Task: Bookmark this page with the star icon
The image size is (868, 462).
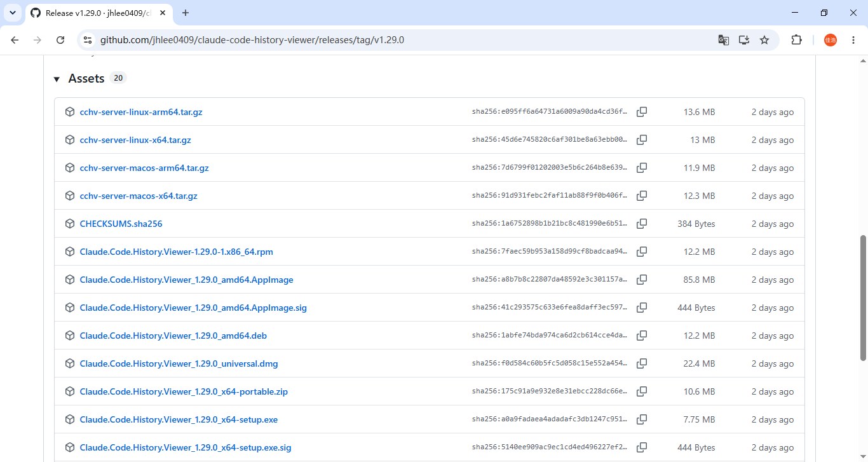Action: pos(764,40)
